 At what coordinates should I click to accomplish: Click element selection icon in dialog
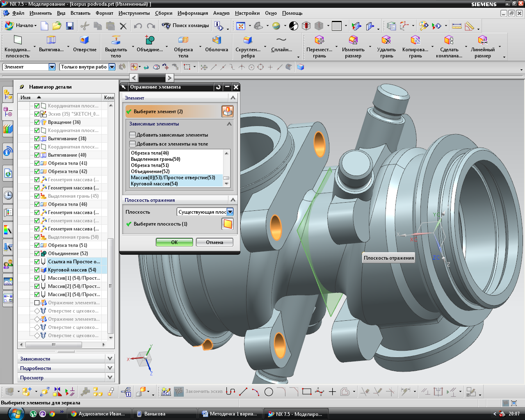[x=228, y=111]
